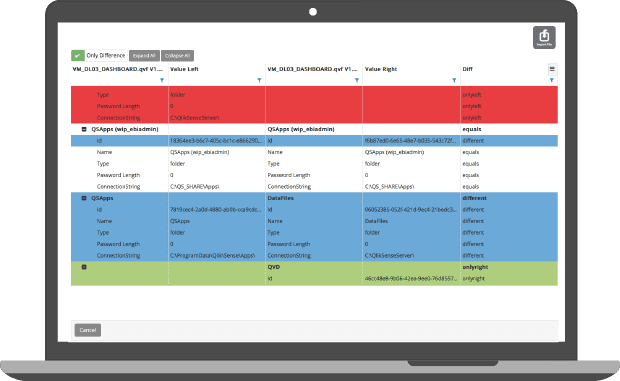This screenshot has height=381, width=620.
Task: Open the Value Left filter icon
Action: click(x=259, y=80)
